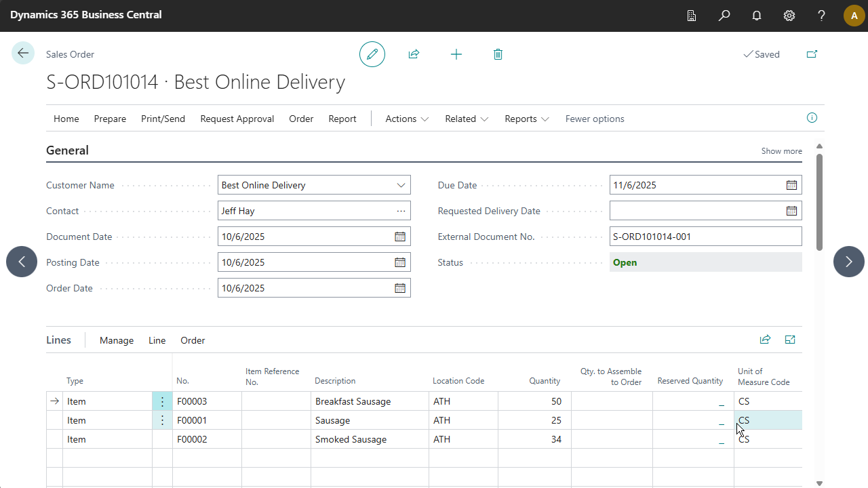Open the Prepare tab

coord(110,119)
